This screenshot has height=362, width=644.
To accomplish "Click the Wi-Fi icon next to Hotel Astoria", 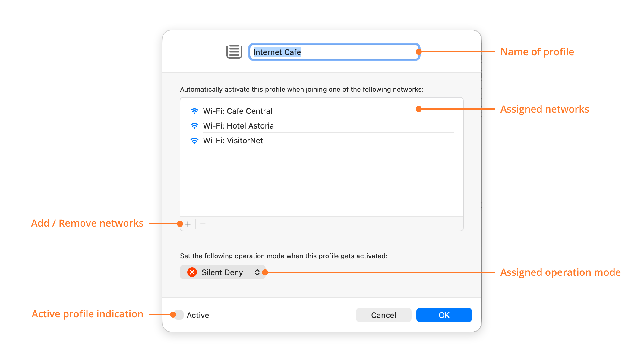I will [x=194, y=126].
